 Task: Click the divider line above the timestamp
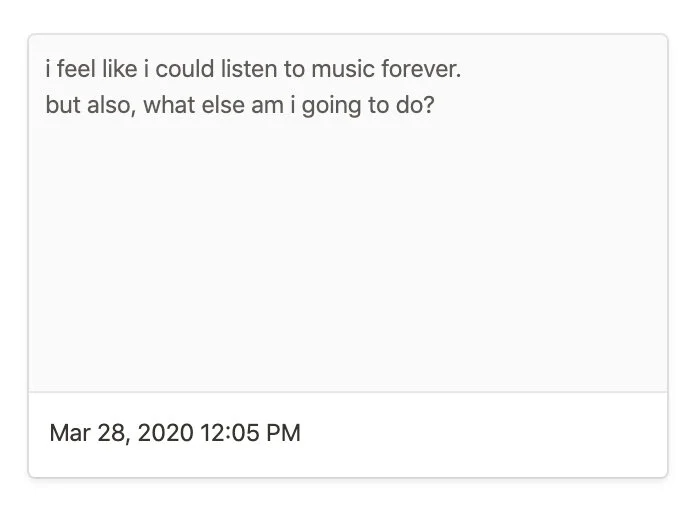(x=348, y=392)
